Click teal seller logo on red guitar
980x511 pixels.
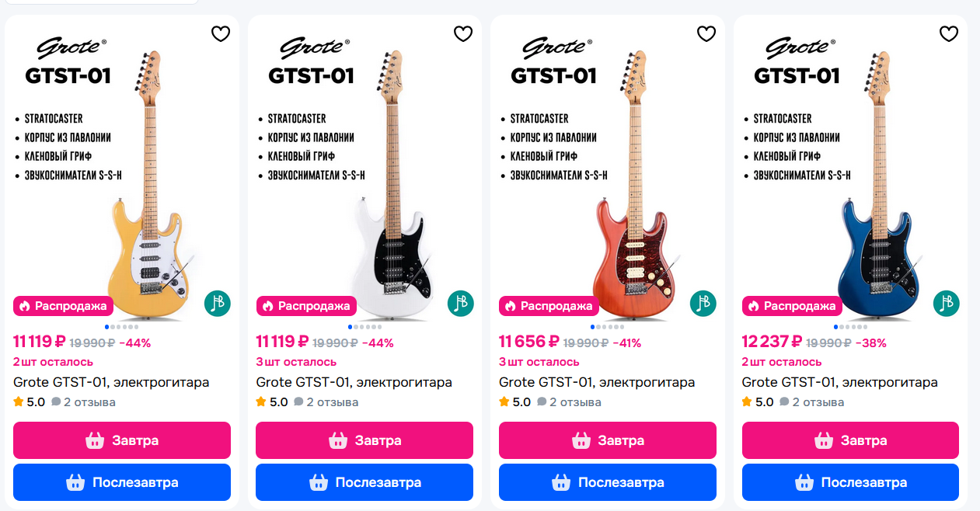[703, 304]
